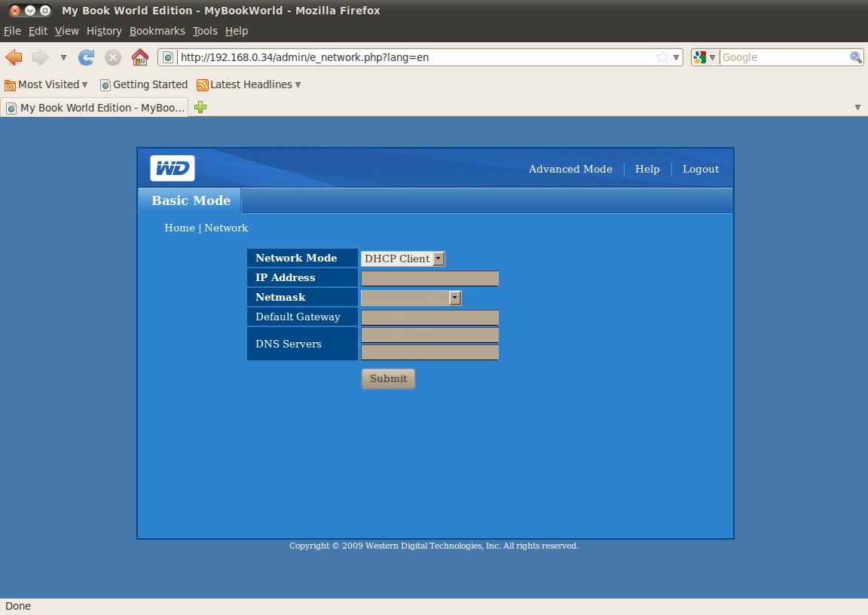Switch to Advanced Mode
This screenshot has width=868, height=615.
tap(570, 170)
